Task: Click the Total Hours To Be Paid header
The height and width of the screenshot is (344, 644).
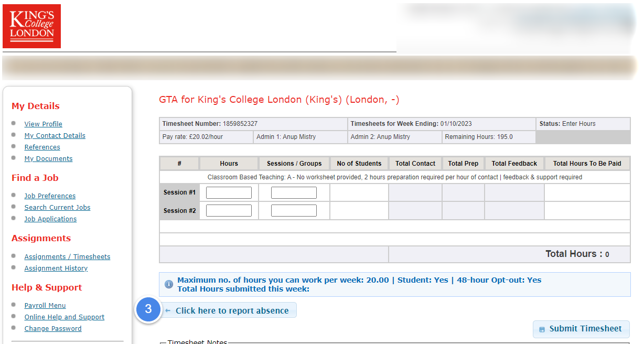Action: (x=587, y=164)
